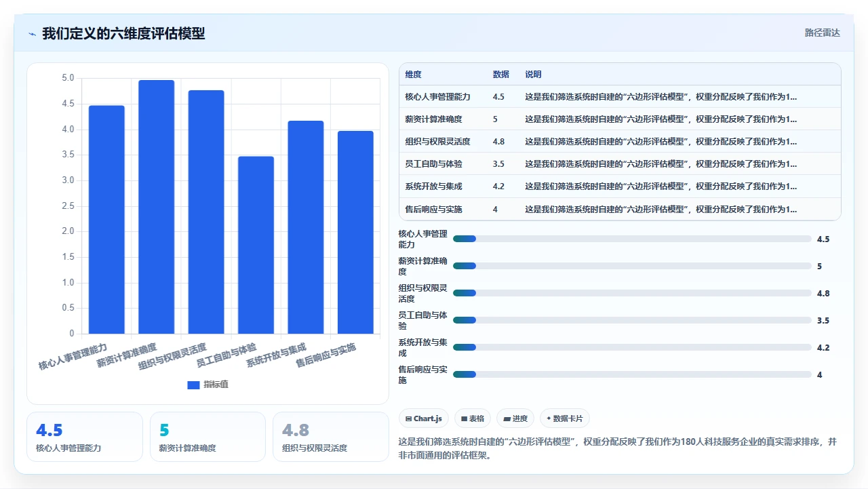This screenshot has width=868, height=489.
Task: Select table cell 薪资计算准确度
Action: click(433, 119)
